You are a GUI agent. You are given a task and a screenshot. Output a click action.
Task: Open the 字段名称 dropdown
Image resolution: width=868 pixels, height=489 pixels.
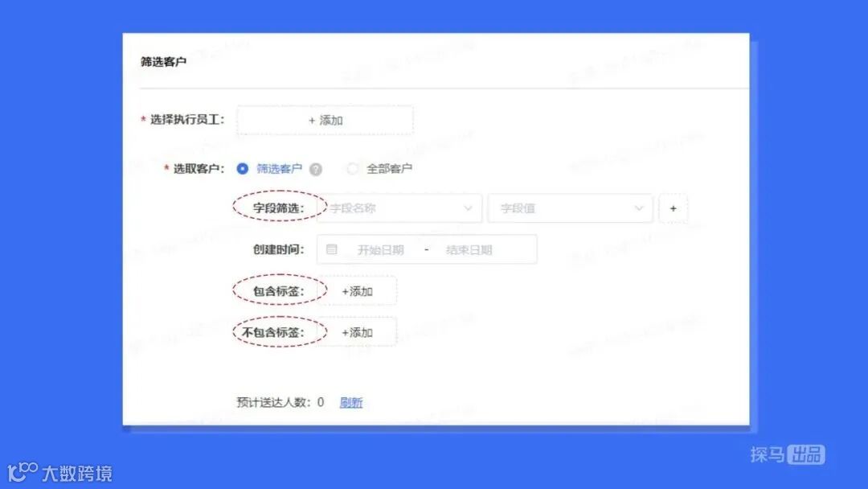click(x=399, y=208)
